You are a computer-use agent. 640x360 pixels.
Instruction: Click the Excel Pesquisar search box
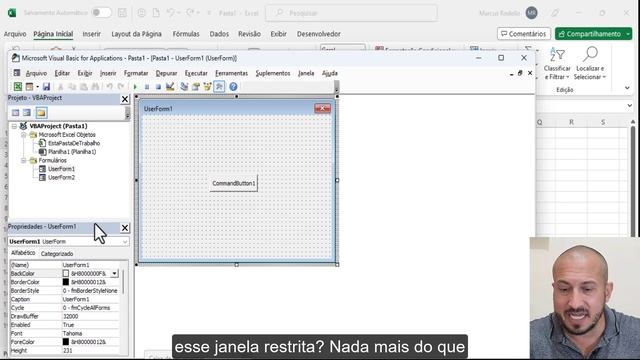point(351,13)
